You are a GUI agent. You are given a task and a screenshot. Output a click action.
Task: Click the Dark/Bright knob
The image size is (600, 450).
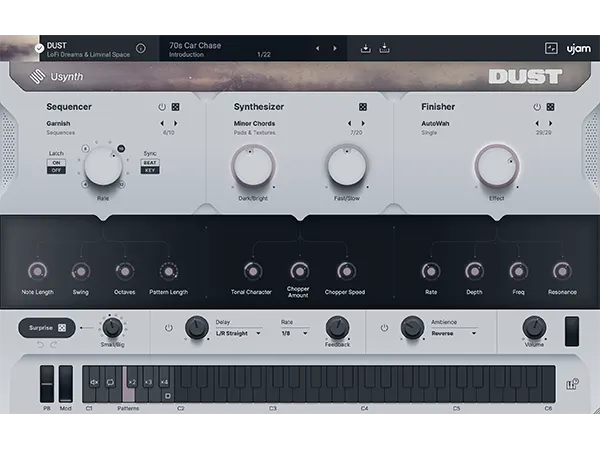[x=251, y=164]
